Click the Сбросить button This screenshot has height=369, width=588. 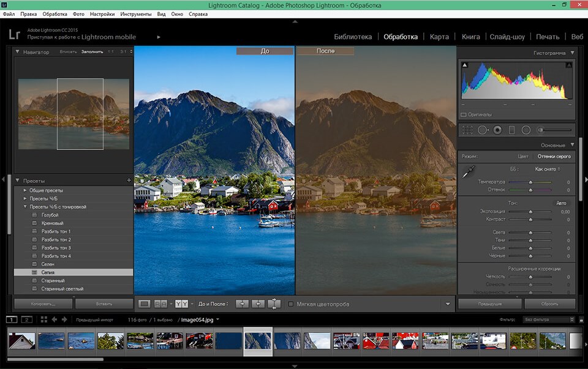pyautogui.click(x=549, y=304)
